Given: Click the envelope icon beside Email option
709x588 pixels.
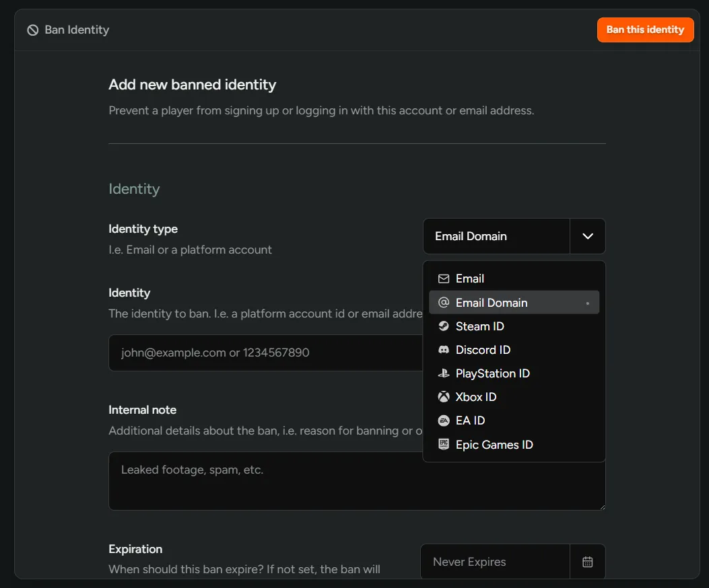Looking at the screenshot, I should click(x=443, y=279).
